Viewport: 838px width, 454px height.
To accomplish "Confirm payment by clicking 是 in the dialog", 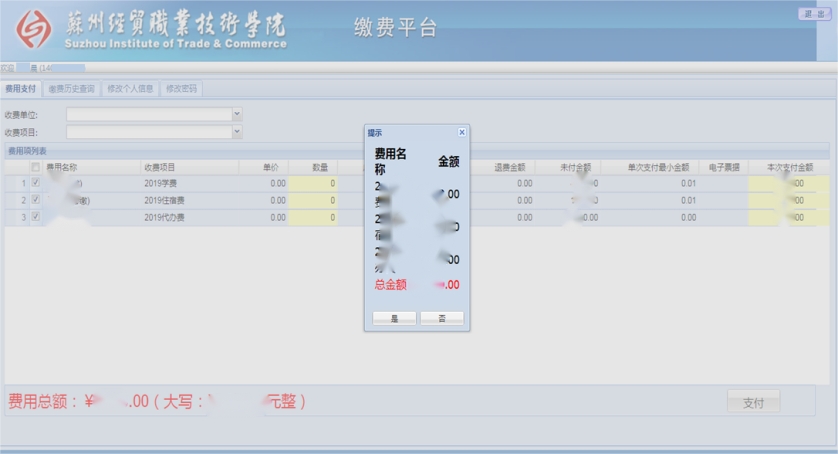I will (x=394, y=318).
